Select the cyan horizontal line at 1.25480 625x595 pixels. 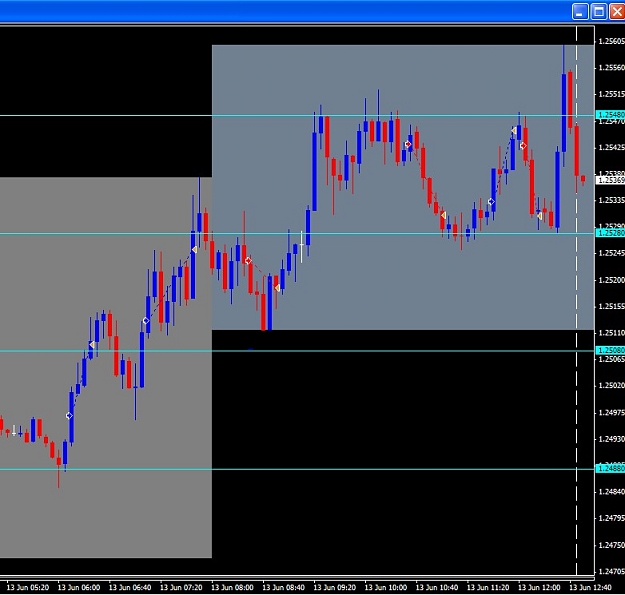pyautogui.click(x=297, y=116)
